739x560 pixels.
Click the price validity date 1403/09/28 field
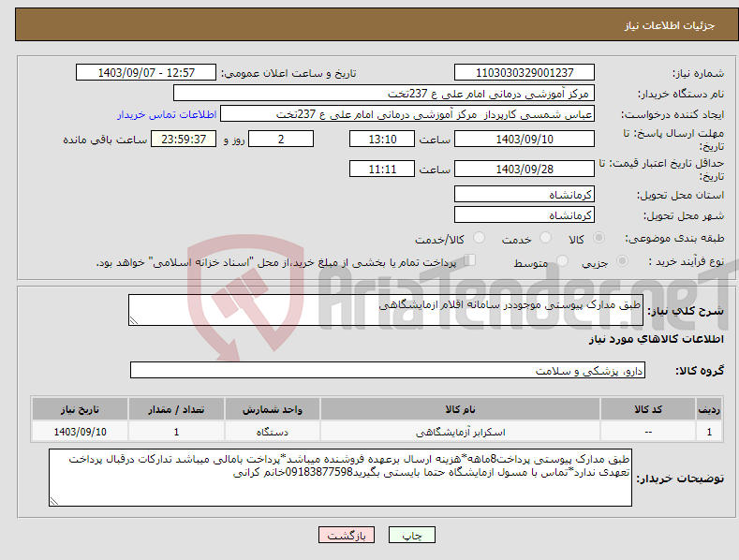pos(525,169)
